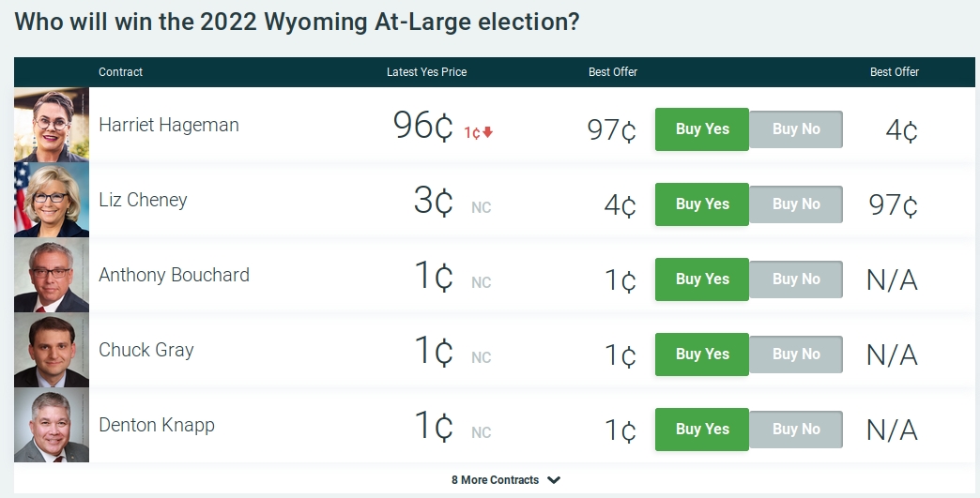Select Chuck Gray's portrait image

point(52,350)
